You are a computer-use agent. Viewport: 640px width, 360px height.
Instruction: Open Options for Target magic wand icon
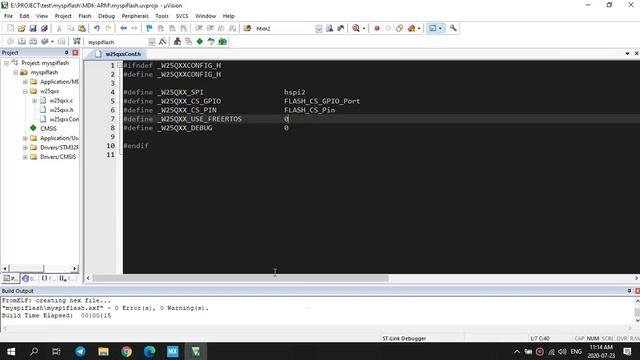(162, 42)
